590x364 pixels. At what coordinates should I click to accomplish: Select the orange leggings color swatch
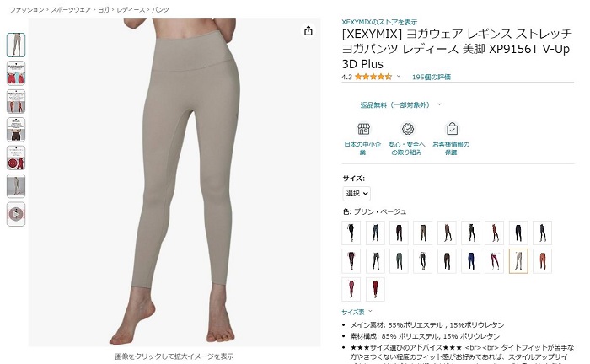542,260
